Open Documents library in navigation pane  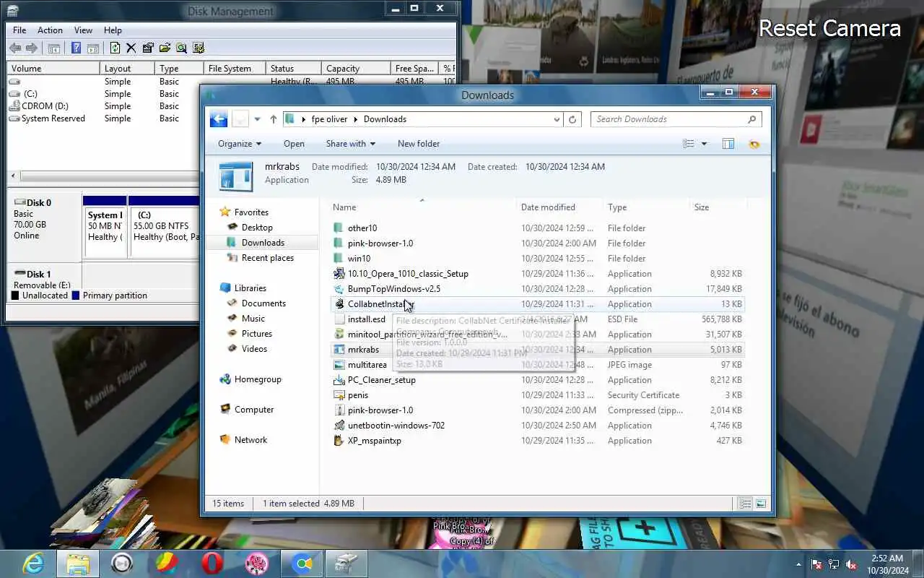pos(263,303)
